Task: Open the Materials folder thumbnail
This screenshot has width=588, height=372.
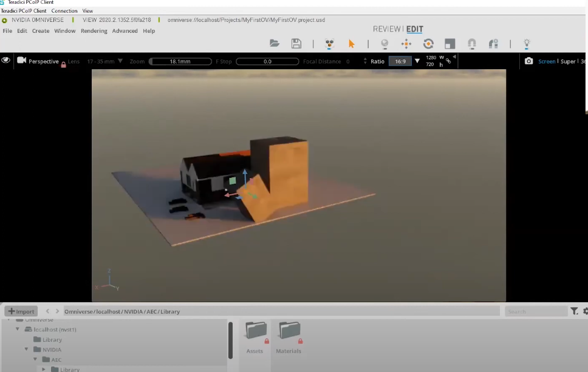Action: click(289, 337)
